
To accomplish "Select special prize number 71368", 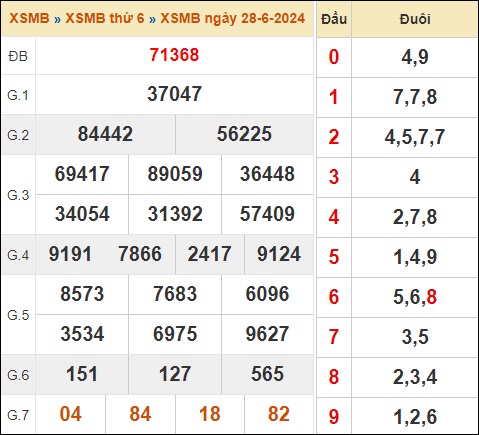I will pos(174,55).
